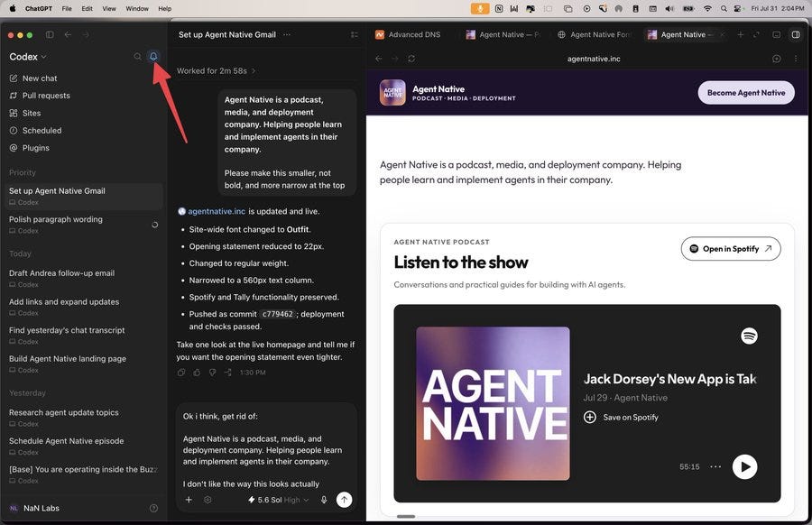Toggle the right side panel icon
This screenshot has width=812, height=525.
pos(796,34)
